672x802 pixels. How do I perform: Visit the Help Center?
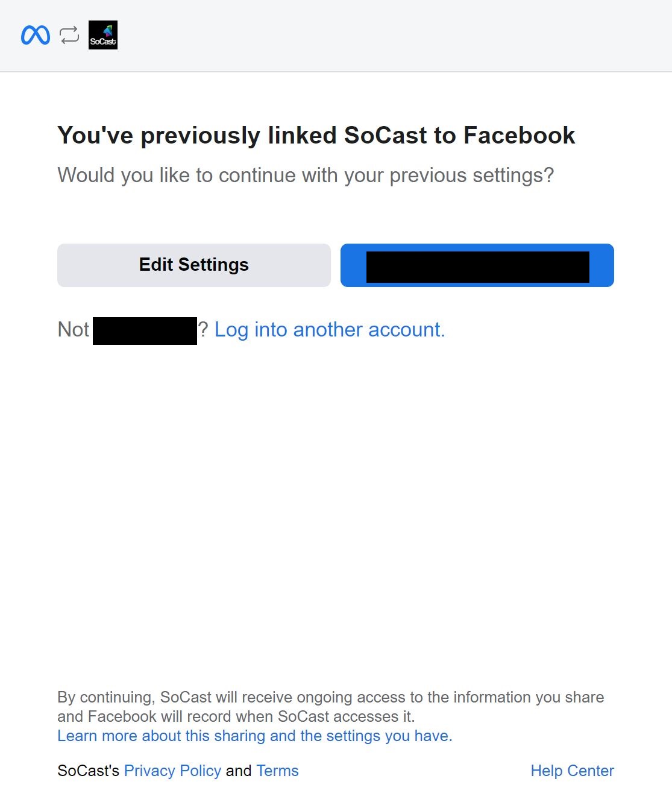coord(572,771)
